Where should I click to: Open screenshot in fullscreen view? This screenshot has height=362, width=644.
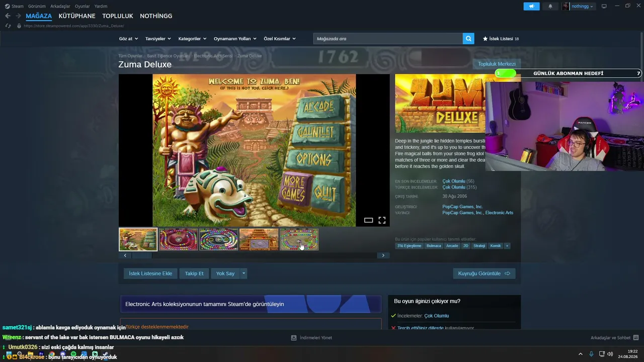click(382, 220)
